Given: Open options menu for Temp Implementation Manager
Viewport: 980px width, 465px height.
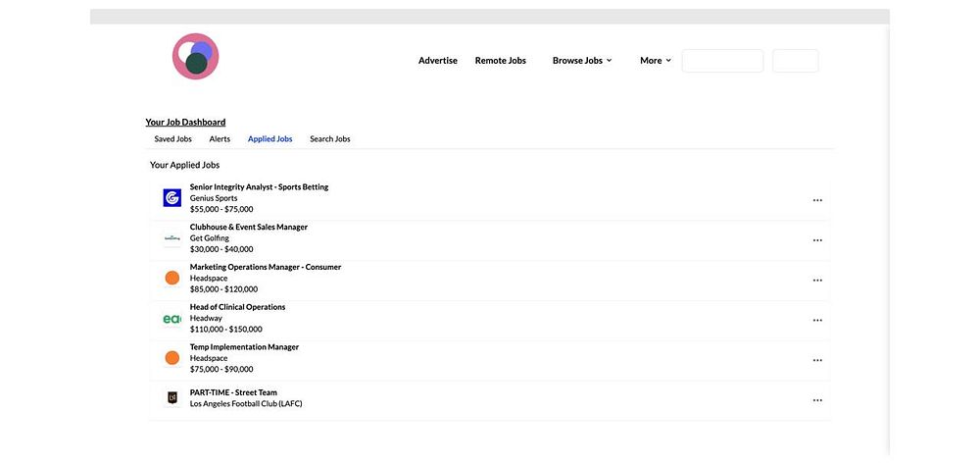Looking at the screenshot, I should pyautogui.click(x=817, y=360).
